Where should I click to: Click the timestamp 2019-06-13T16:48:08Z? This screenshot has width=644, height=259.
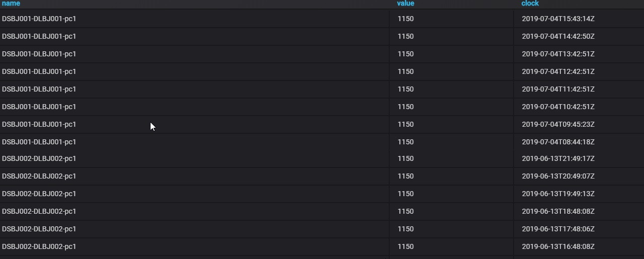click(558, 247)
